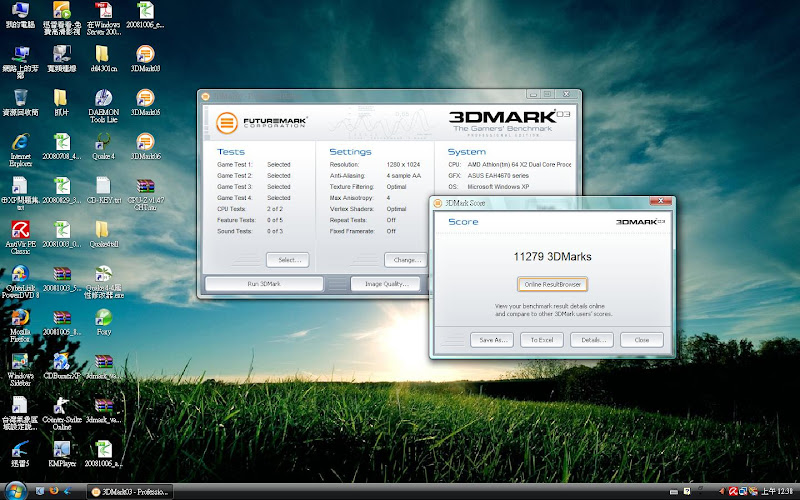Select the My Computer icon
800x500 pixels.
pyautogui.click(x=20, y=14)
